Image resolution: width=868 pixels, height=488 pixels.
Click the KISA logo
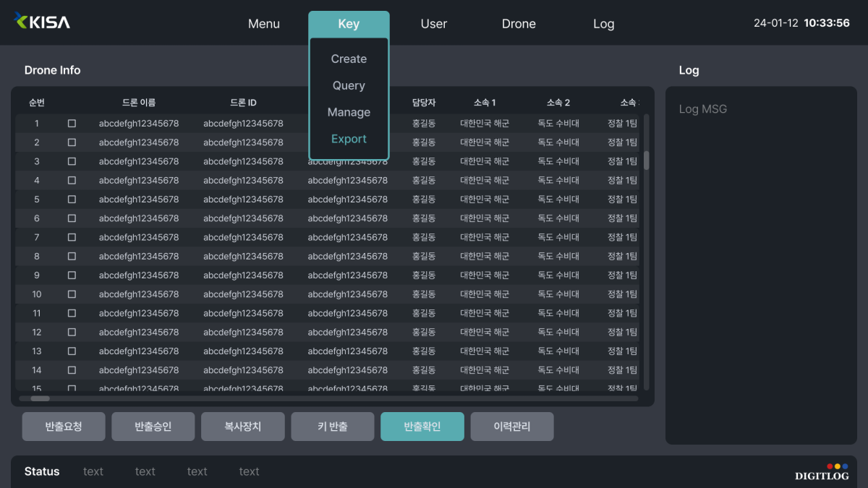(42, 22)
